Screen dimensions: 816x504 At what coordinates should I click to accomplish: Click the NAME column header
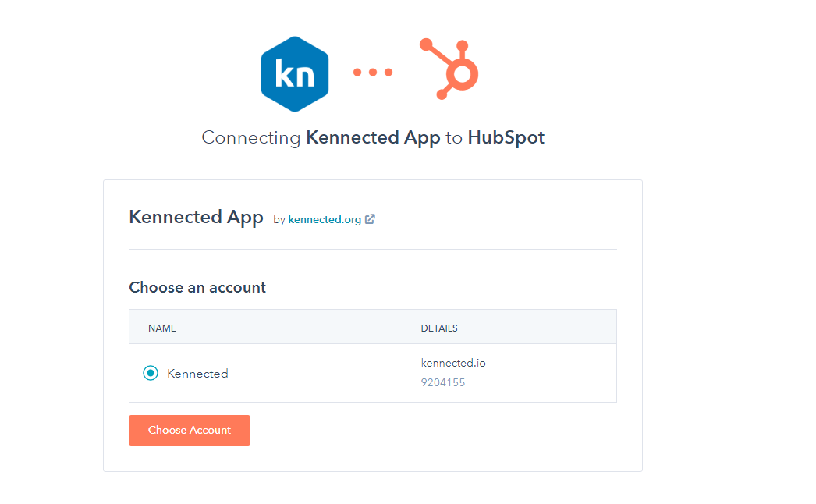[162, 328]
